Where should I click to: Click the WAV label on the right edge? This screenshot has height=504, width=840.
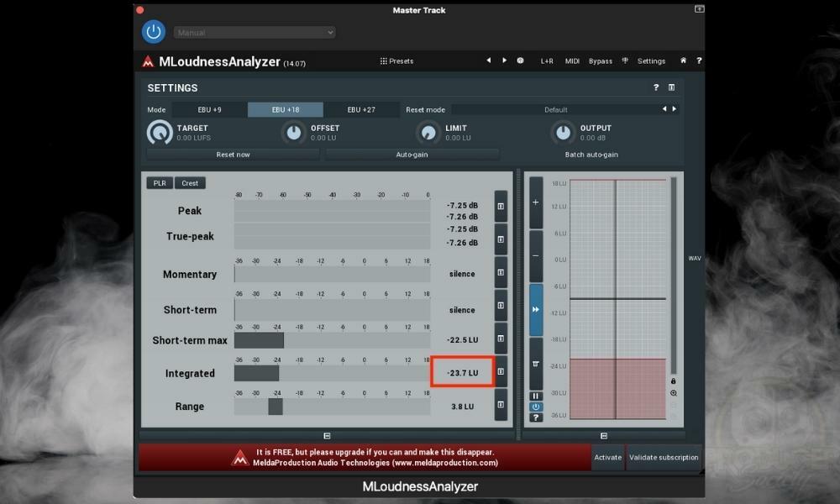(695, 258)
